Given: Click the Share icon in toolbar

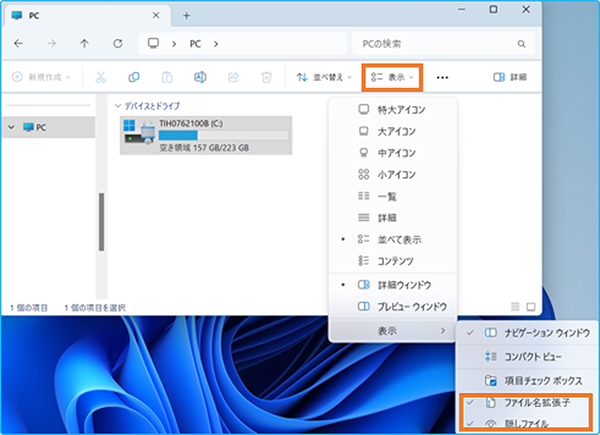Looking at the screenshot, I should 233,77.
